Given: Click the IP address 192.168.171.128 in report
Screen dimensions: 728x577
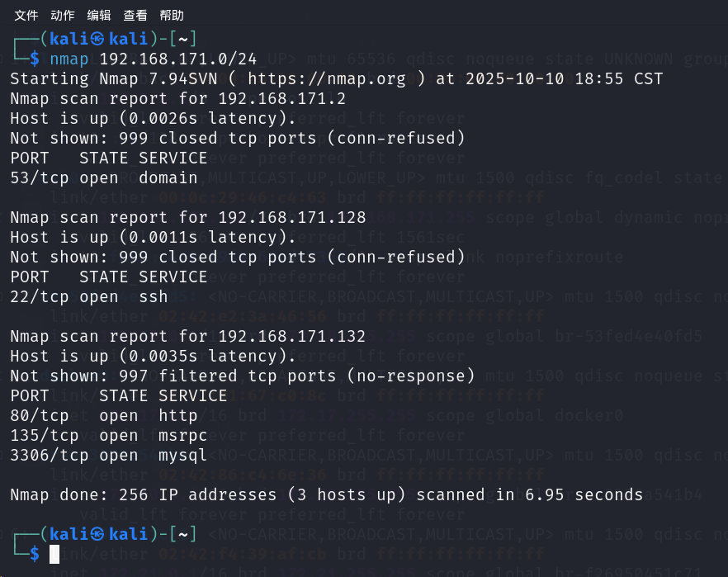Looking at the screenshot, I should click(x=292, y=218).
